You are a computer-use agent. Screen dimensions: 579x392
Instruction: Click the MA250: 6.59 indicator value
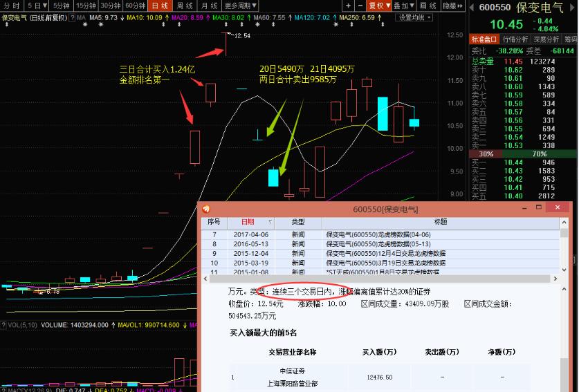point(357,17)
